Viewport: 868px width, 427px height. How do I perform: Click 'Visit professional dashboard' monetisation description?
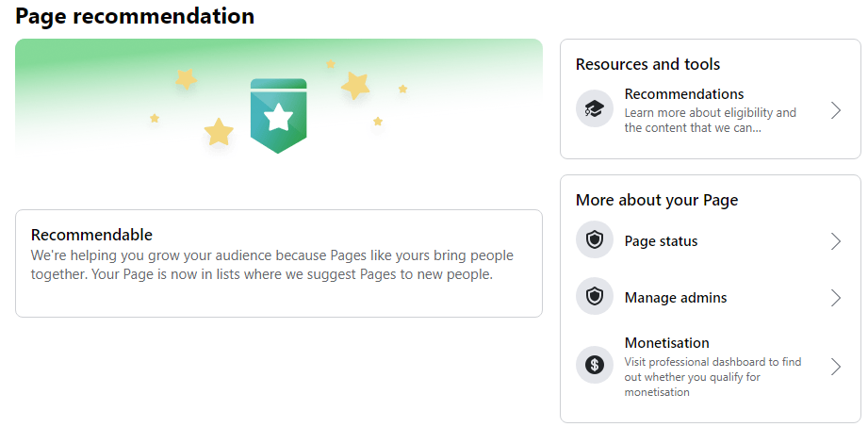[713, 377]
